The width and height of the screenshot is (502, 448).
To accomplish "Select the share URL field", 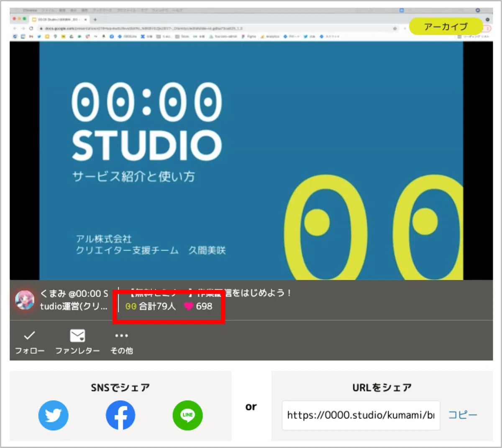I will 361,415.
